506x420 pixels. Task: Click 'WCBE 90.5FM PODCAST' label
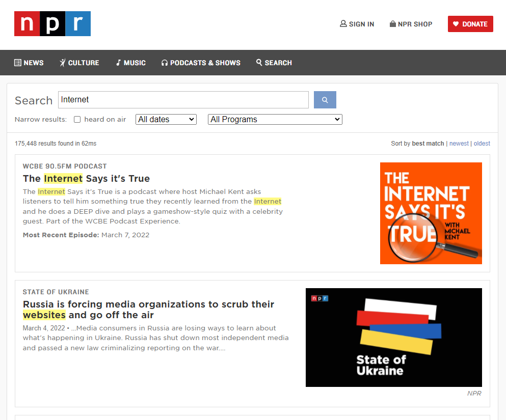point(65,166)
